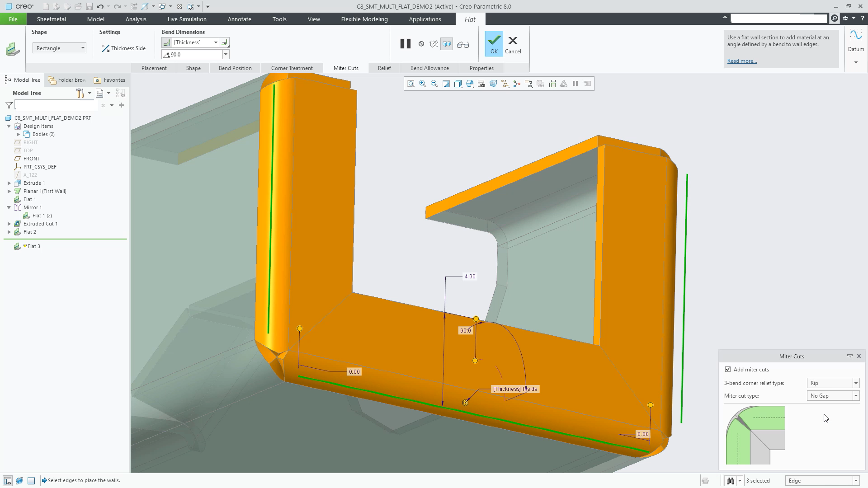Click Cancel to discard the feature
This screenshot has width=868, height=488.
point(513,45)
